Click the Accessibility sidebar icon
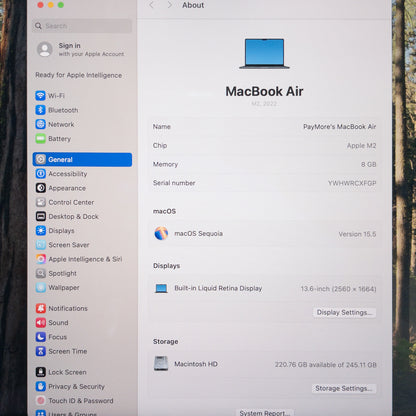The width and height of the screenshot is (416, 416). (41, 174)
